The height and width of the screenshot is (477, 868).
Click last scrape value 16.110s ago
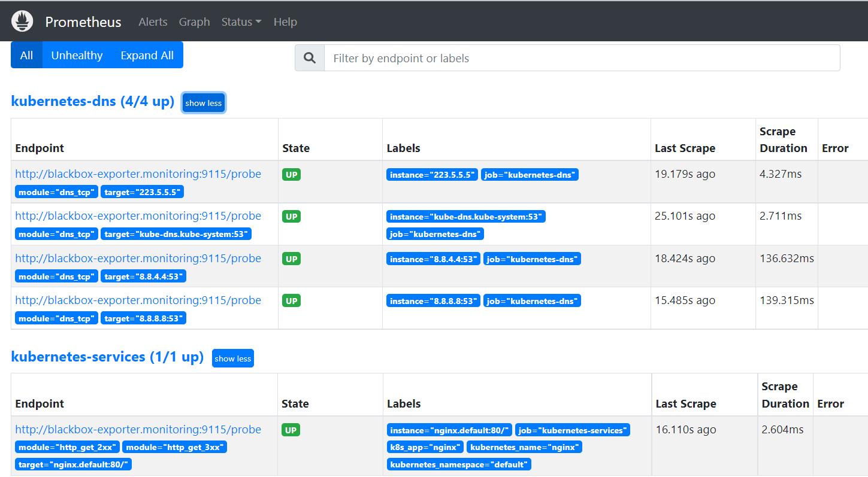[686, 430]
